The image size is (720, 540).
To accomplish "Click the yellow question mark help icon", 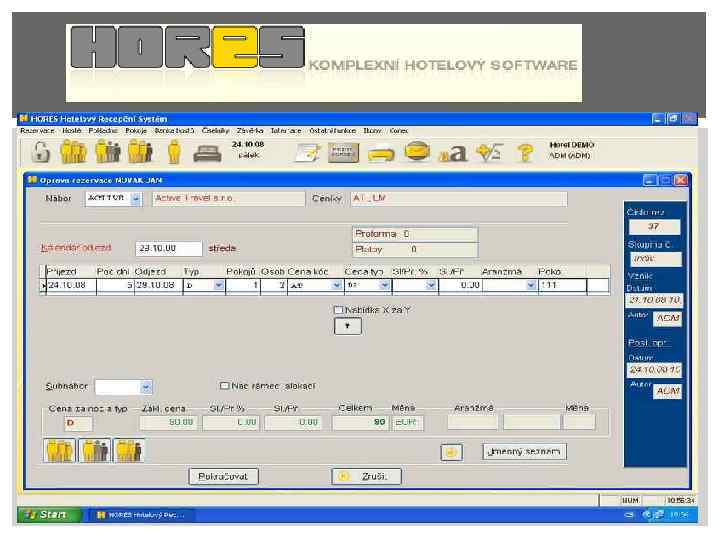I will click(525, 152).
